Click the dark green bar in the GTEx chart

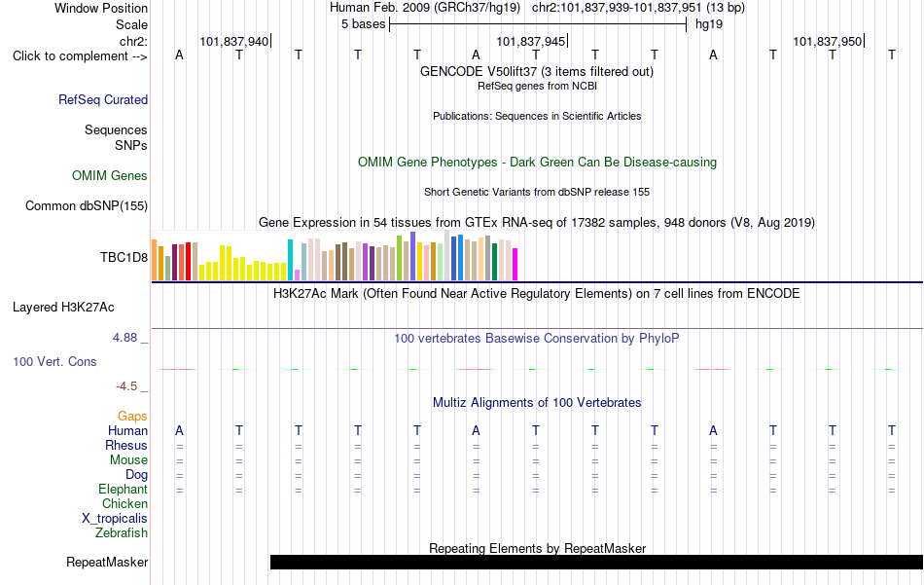[x=494, y=262]
